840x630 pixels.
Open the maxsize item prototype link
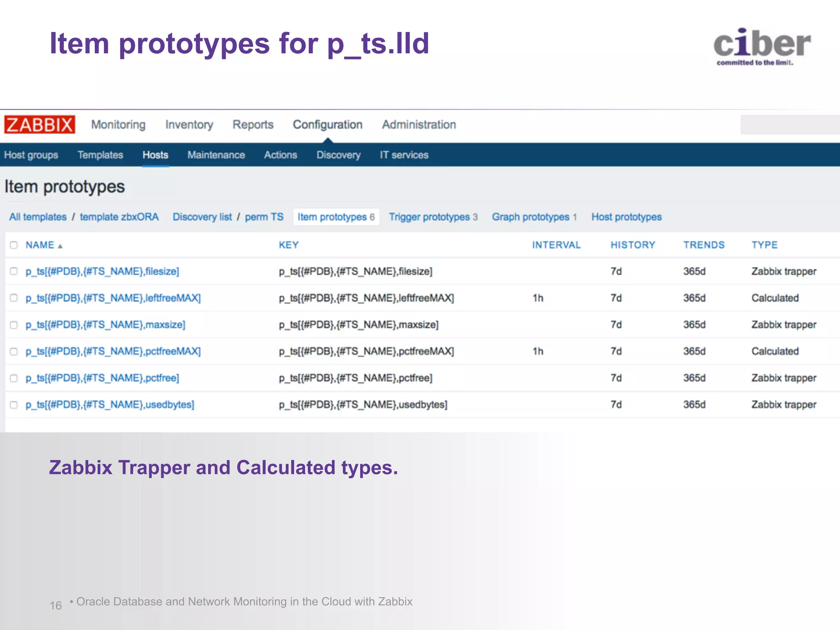(x=105, y=325)
